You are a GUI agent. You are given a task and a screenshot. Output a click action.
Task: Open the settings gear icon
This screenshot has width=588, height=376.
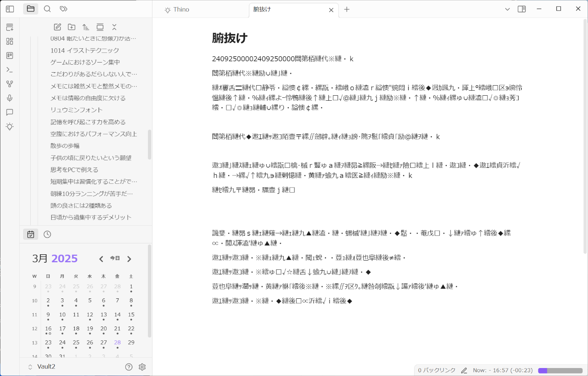pos(142,367)
